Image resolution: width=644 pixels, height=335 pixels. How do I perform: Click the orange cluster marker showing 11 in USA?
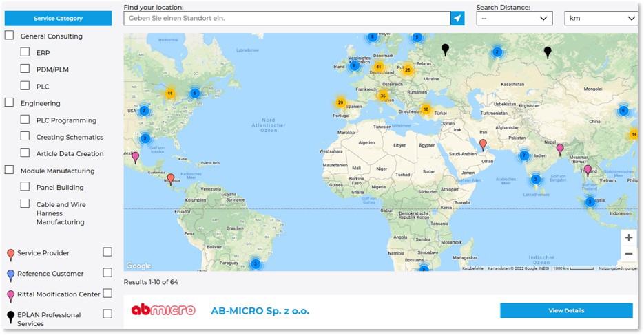tap(170, 94)
